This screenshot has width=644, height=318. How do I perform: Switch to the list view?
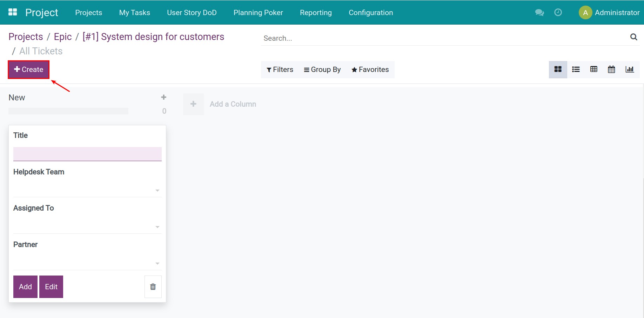[x=576, y=69]
